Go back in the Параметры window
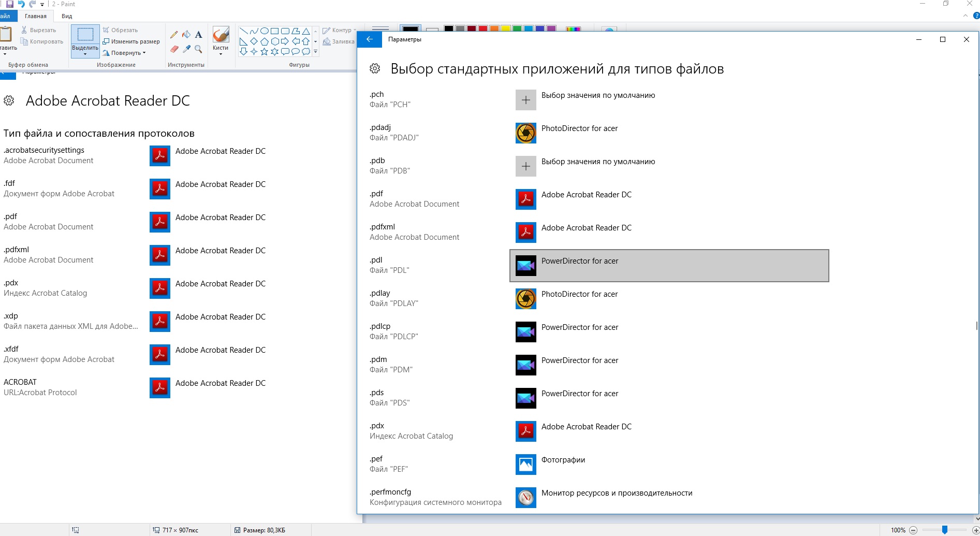The image size is (980, 536). [370, 39]
